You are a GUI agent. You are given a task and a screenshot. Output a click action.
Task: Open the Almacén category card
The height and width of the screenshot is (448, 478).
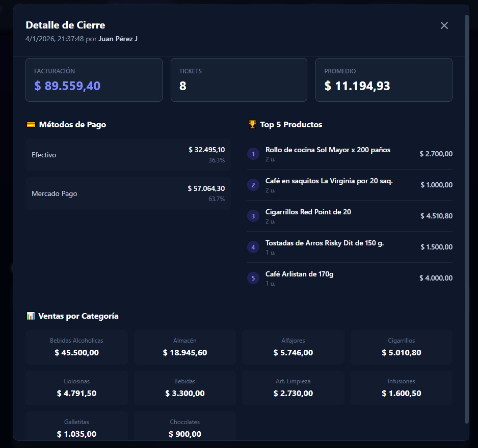[x=185, y=347]
